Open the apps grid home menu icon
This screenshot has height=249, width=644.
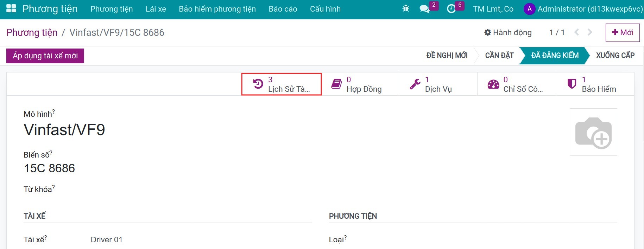tap(11, 9)
